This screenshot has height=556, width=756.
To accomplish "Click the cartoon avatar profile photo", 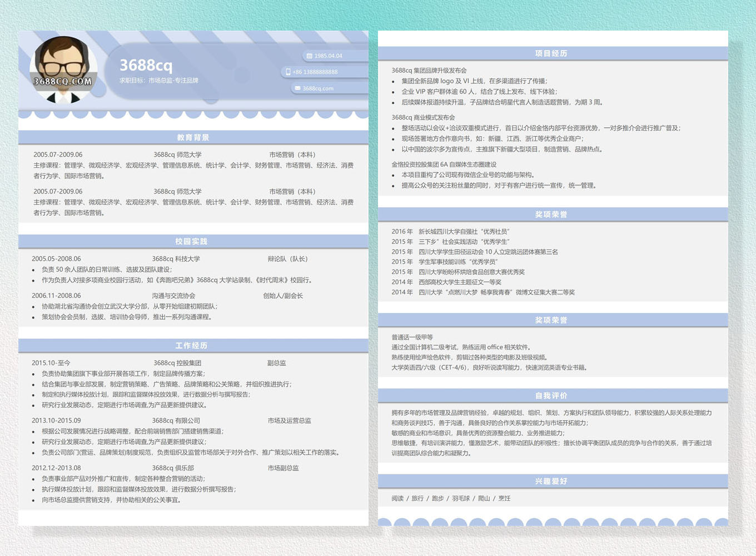I will (x=63, y=69).
